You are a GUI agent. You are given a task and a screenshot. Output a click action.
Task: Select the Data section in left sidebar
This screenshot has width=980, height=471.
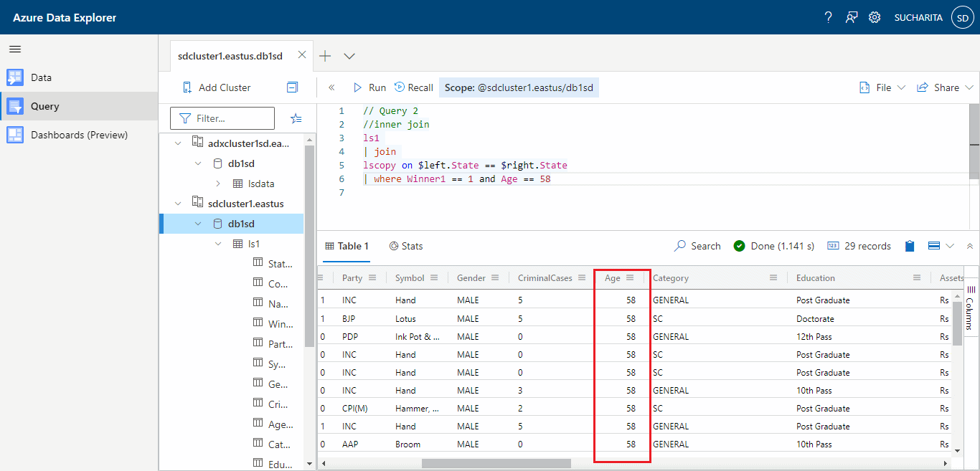click(x=39, y=77)
